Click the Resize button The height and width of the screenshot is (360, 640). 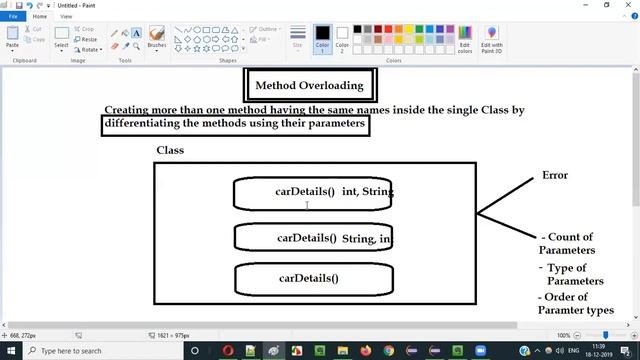coord(86,39)
